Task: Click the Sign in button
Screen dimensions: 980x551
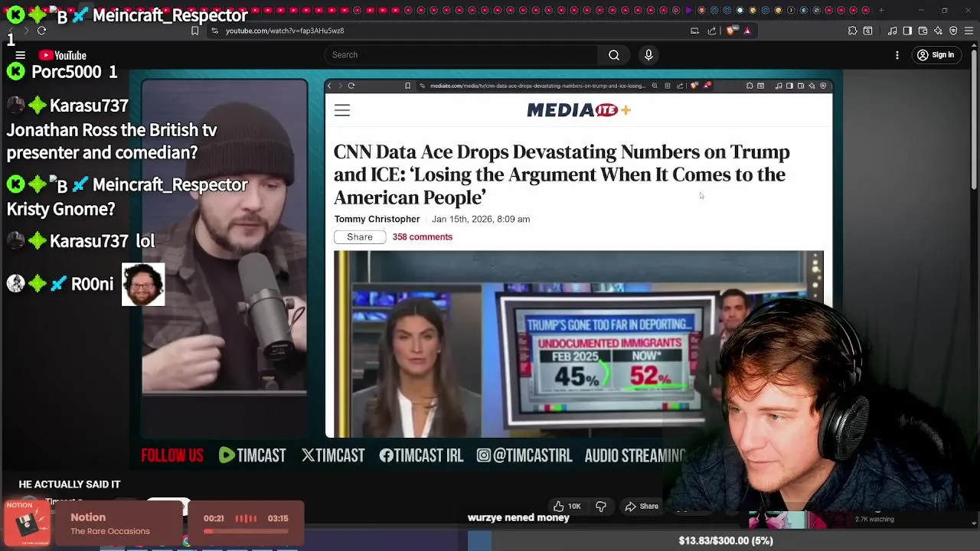Action: tap(936, 55)
